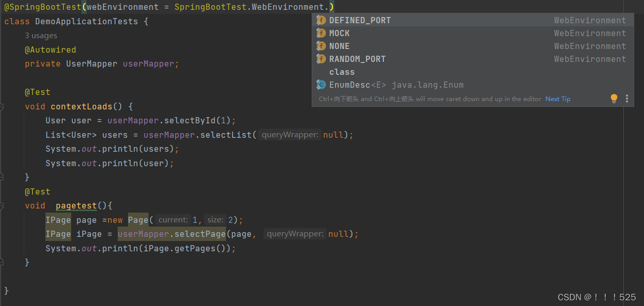Image resolution: width=644 pixels, height=306 pixels.
Task: Click WebEnvironment in the annotation argument
Action: pos(288,7)
